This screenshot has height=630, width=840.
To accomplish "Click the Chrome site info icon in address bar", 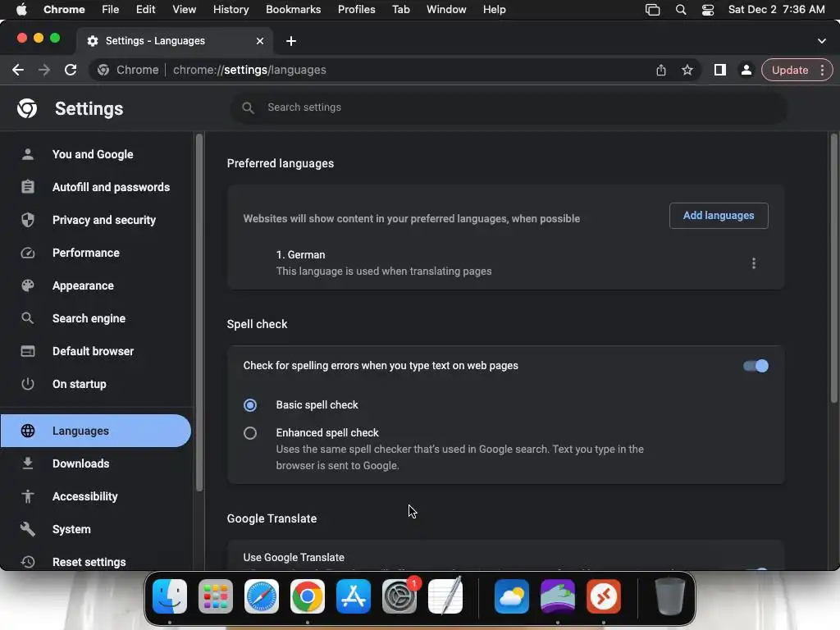I will (103, 71).
